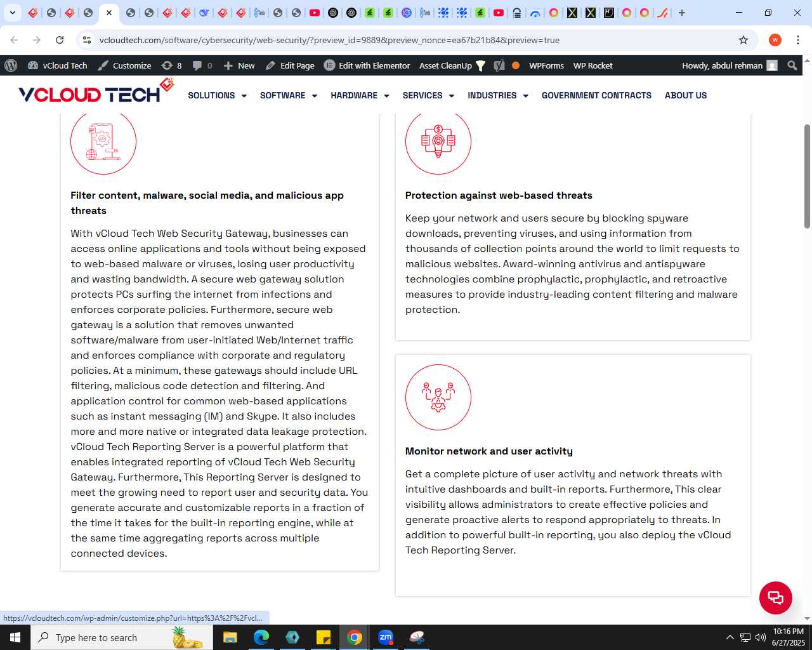
Task: Open Sticky Notes from the taskbar
Action: click(x=324, y=637)
